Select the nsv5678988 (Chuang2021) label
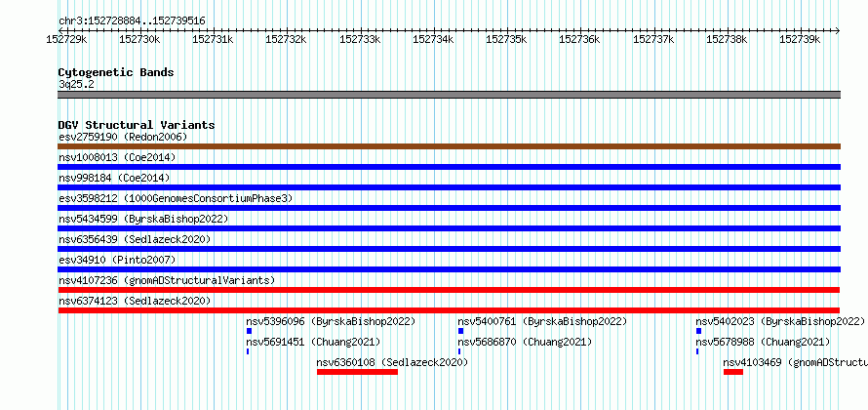This screenshot has width=868, height=410. 763,342
